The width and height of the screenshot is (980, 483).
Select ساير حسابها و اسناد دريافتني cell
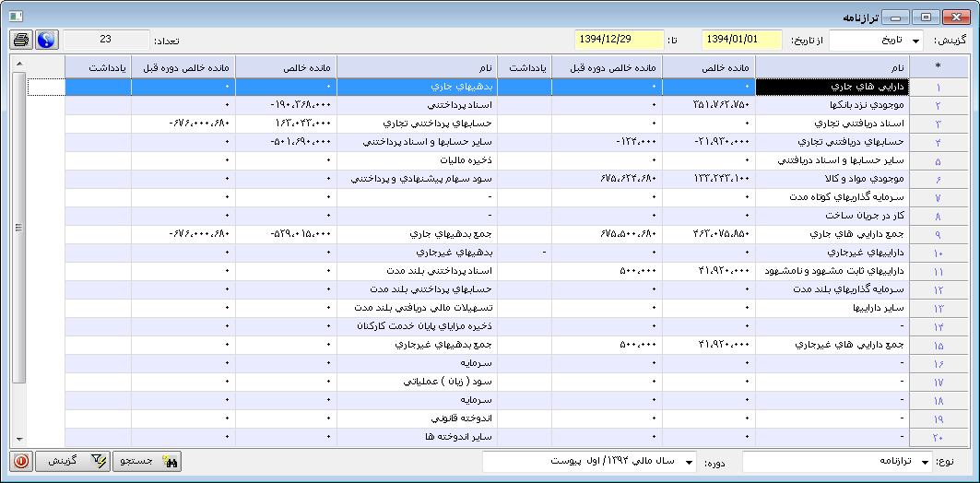tap(832, 160)
